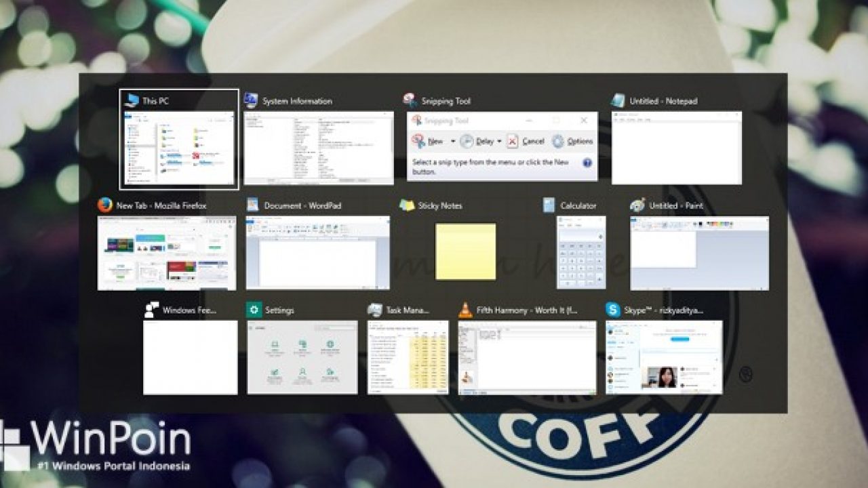
Task: Click the 'Snipping Tool' switcher title text
Action: [446, 101]
